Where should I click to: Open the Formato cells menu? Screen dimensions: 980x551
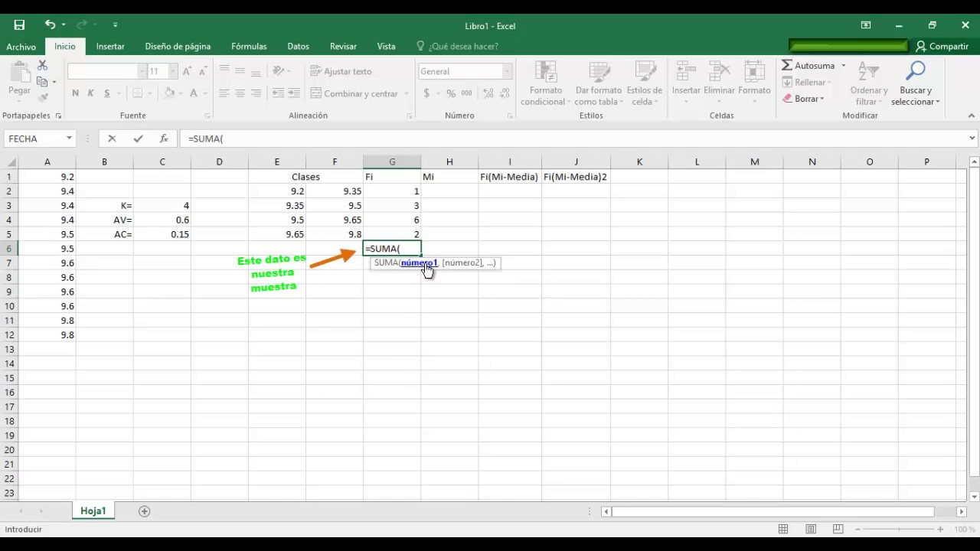(754, 83)
